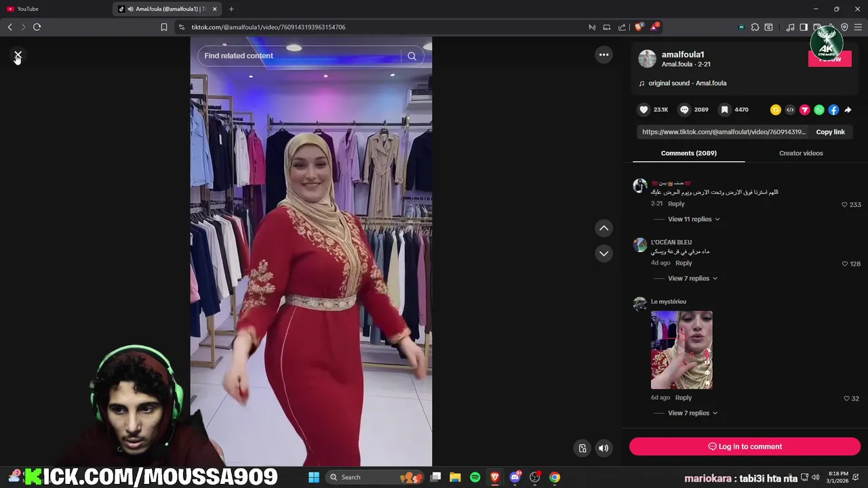This screenshot has width=868, height=488.
Task: Open the Brave Rewards triangle icon
Action: coord(654,27)
